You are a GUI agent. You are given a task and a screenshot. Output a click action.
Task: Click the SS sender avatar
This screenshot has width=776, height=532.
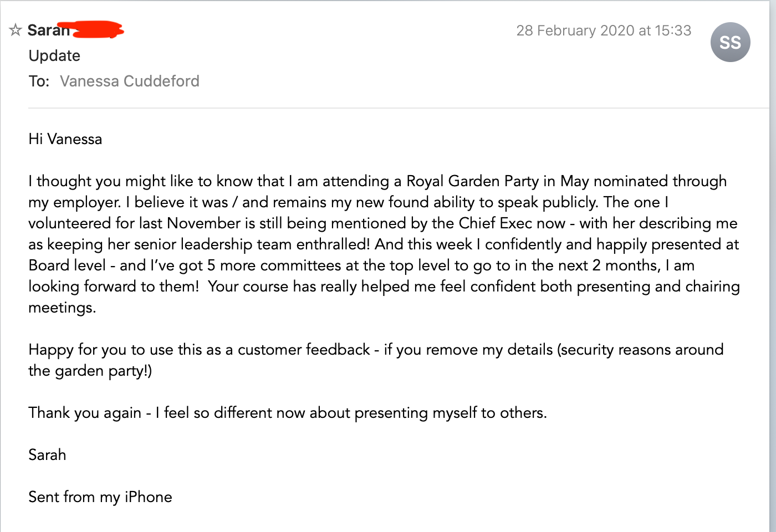click(730, 42)
